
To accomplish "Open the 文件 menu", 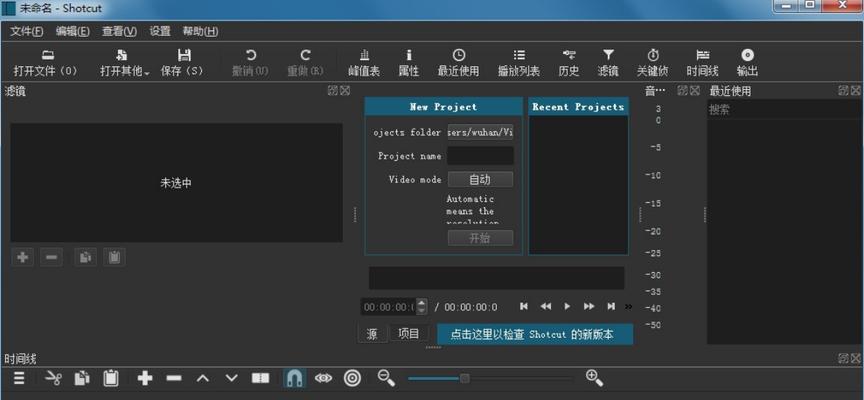I will [x=26, y=31].
